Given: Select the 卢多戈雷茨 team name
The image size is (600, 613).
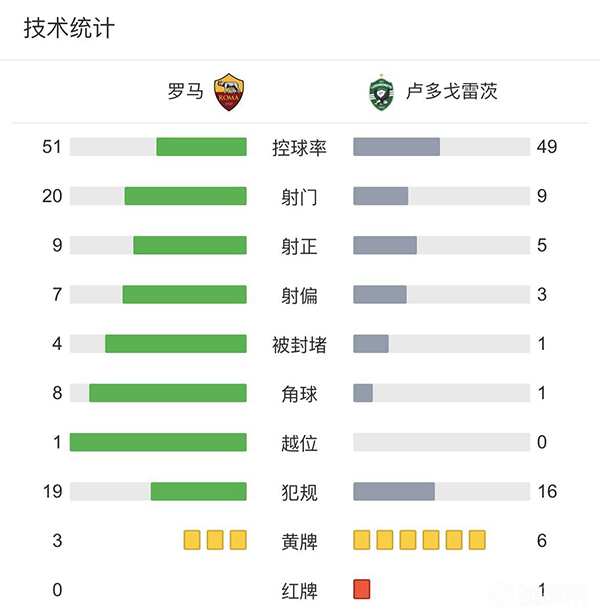Looking at the screenshot, I should (x=452, y=92).
